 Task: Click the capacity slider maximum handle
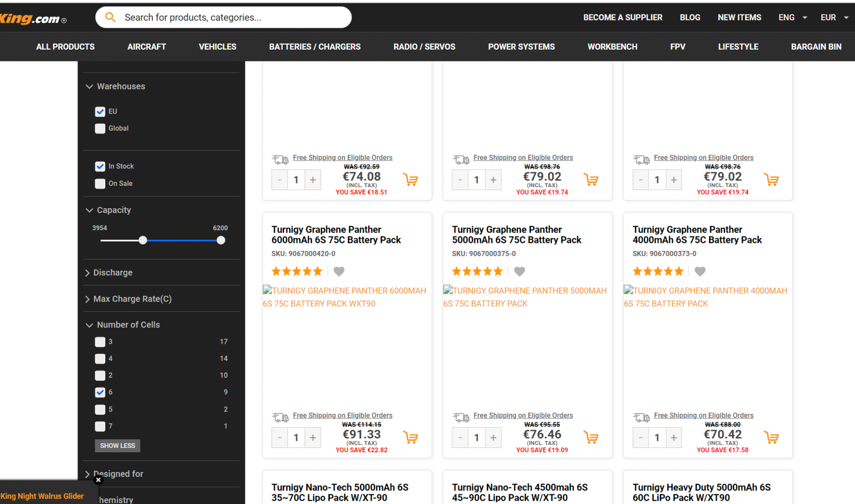(x=221, y=240)
